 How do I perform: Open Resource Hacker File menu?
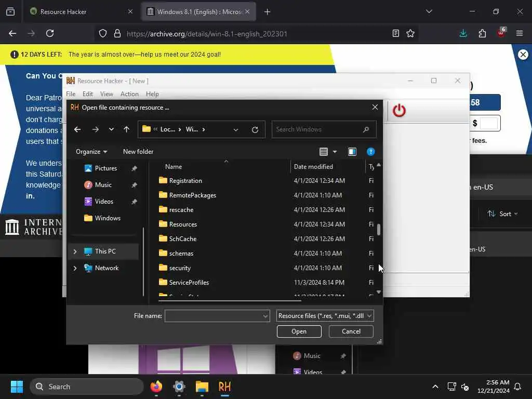[x=71, y=94]
